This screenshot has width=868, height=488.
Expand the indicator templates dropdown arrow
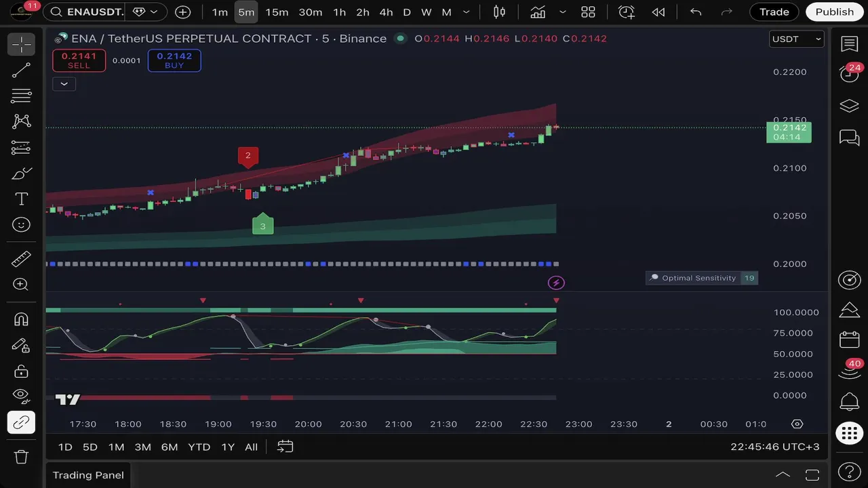tap(563, 12)
